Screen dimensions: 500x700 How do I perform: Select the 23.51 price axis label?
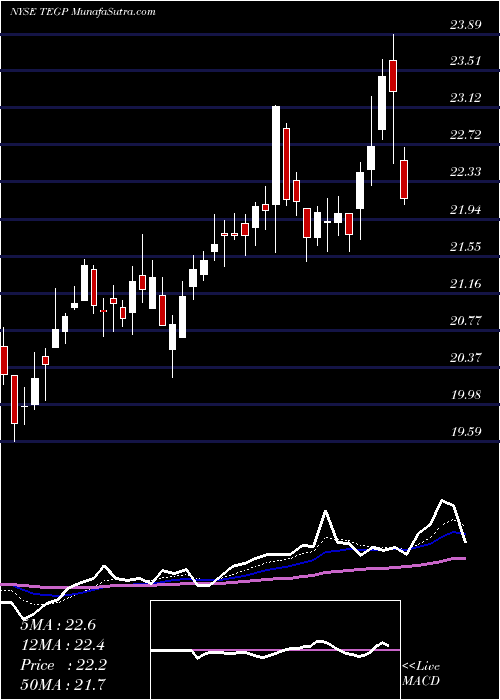click(x=466, y=61)
